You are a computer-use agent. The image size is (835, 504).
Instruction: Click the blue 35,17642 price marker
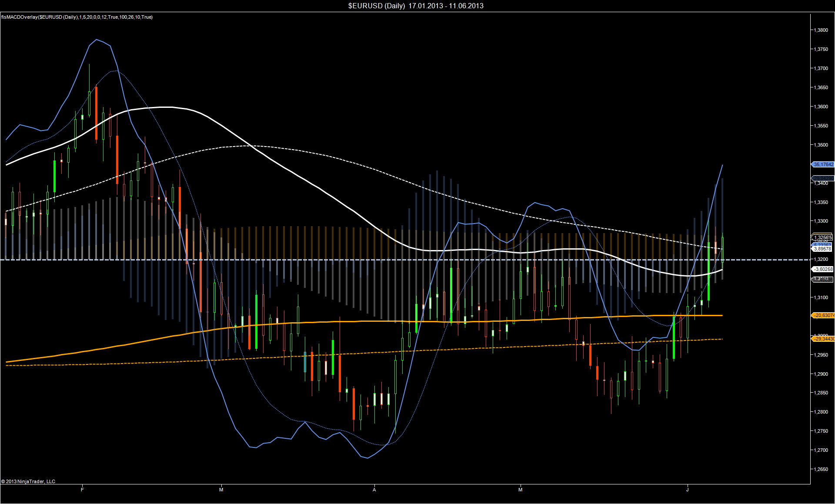pos(823,164)
